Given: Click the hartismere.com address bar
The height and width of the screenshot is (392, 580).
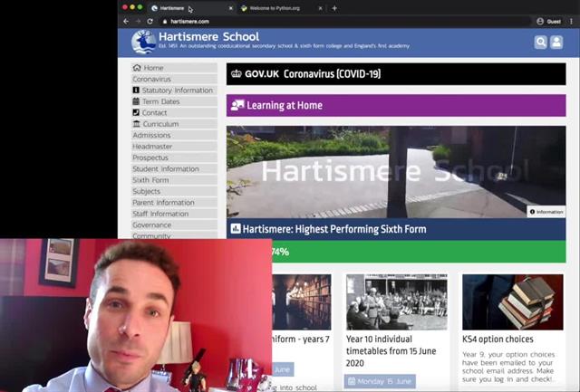Looking at the screenshot, I should [344, 22].
